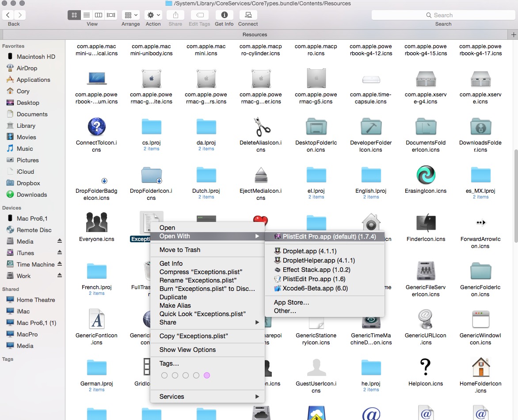
Task: Select HelpIcon.icns question mark
Action: coord(426,367)
